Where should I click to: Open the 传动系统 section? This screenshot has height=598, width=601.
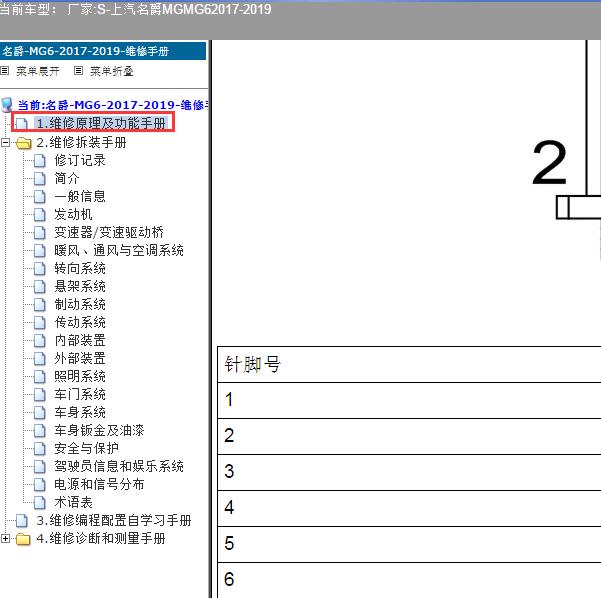[80, 322]
